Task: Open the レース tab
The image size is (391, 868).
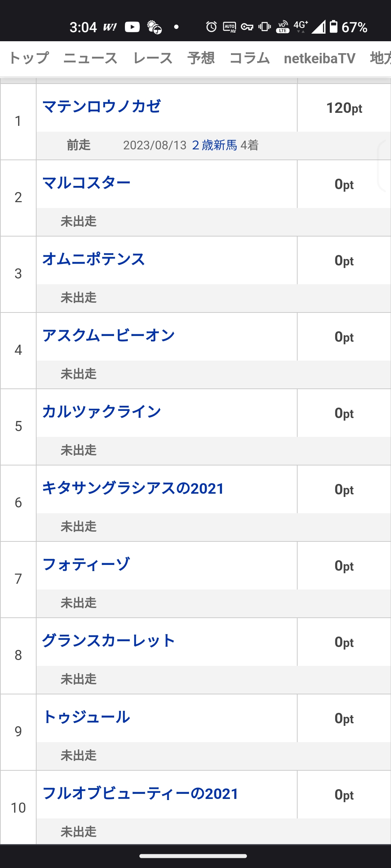Action: [x=152, y=58]
